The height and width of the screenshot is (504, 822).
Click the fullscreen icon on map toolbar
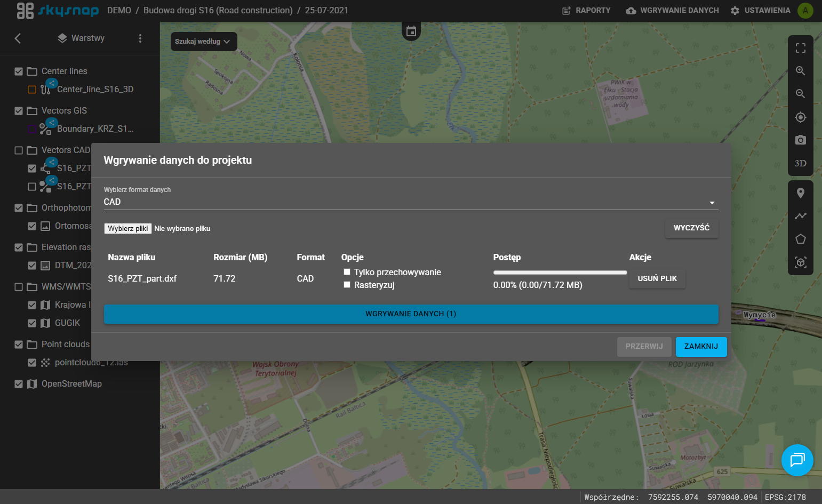pyautogui.click(x=800, y=48)
